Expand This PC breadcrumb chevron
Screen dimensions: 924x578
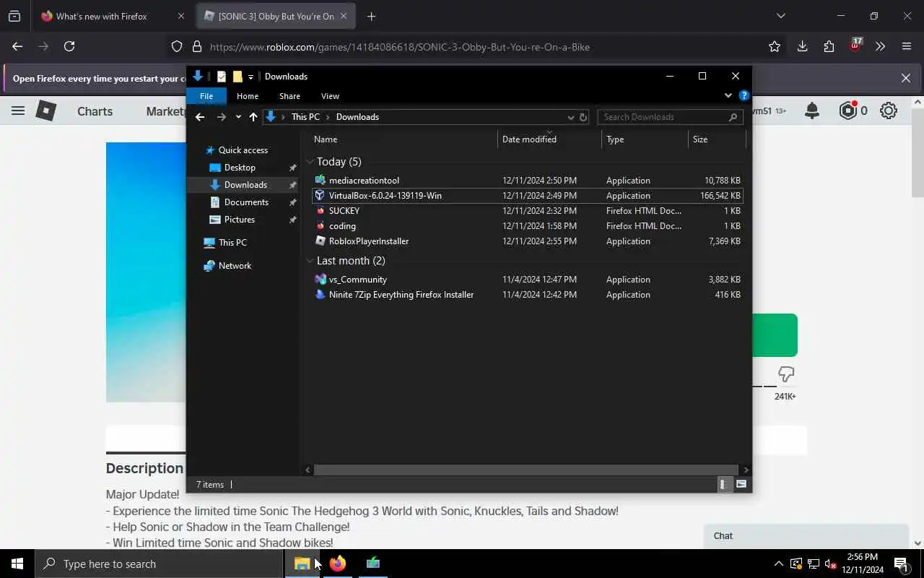click(x=328, y=117)
